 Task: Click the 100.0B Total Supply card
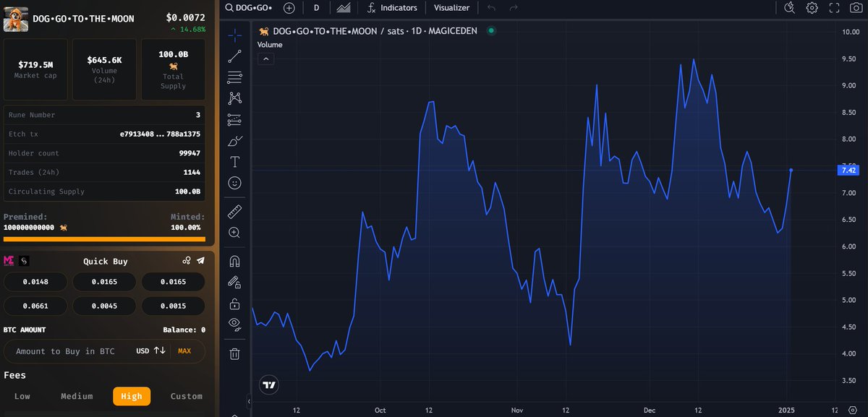173,69
